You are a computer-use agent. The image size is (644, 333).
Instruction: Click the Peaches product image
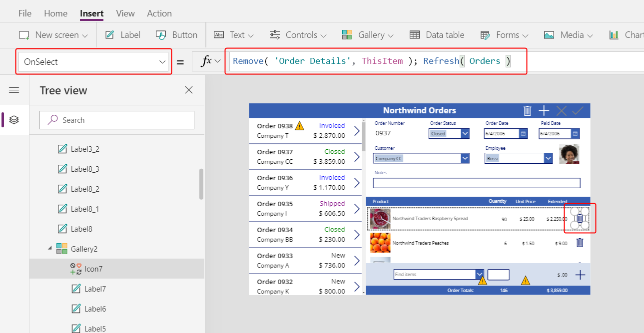380,243
